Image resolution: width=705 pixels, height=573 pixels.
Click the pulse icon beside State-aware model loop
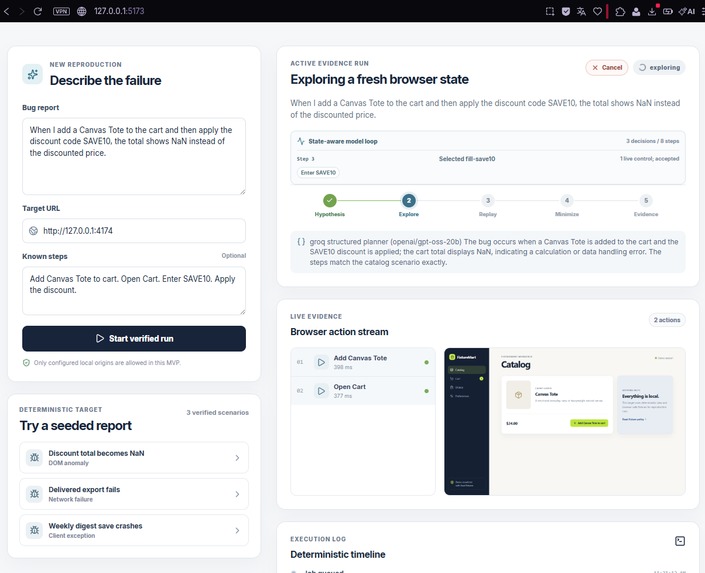click(301, 141)
